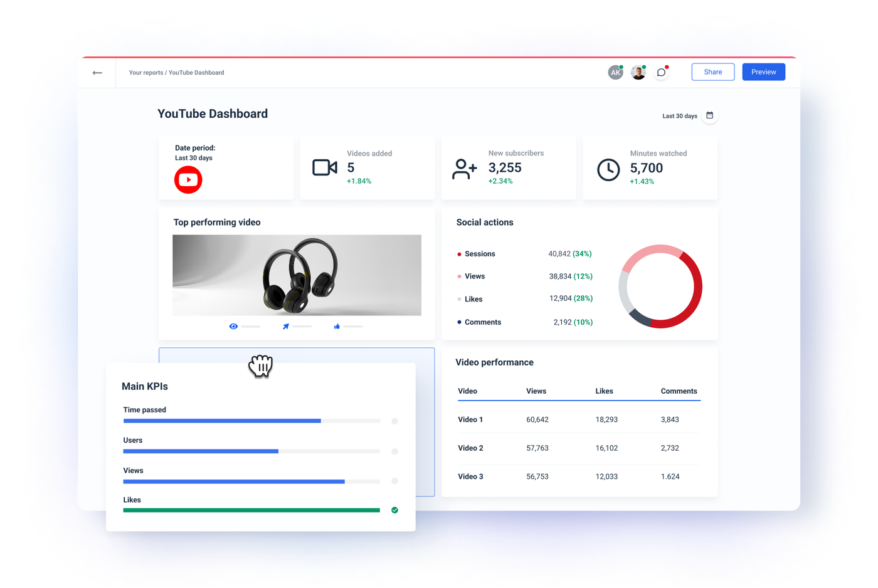Screen dimensions: 878x588
Task: Click the blue Preview button
Action: 763,71
